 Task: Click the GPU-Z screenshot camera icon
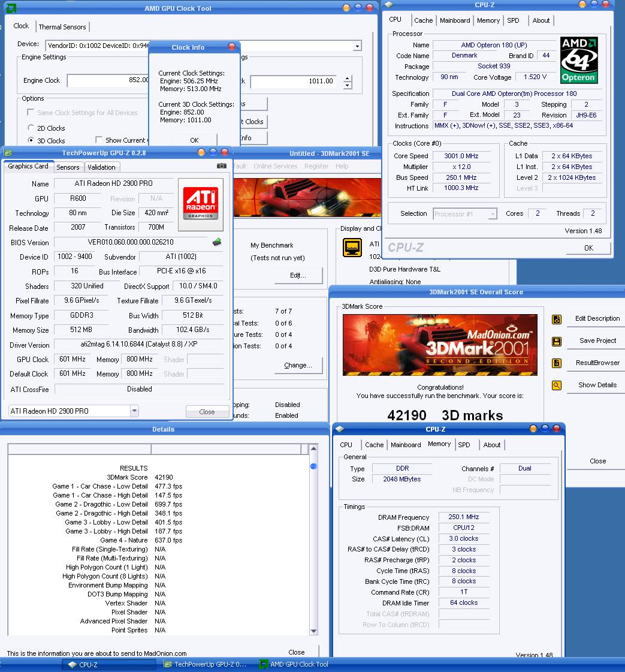coord(222,166)
